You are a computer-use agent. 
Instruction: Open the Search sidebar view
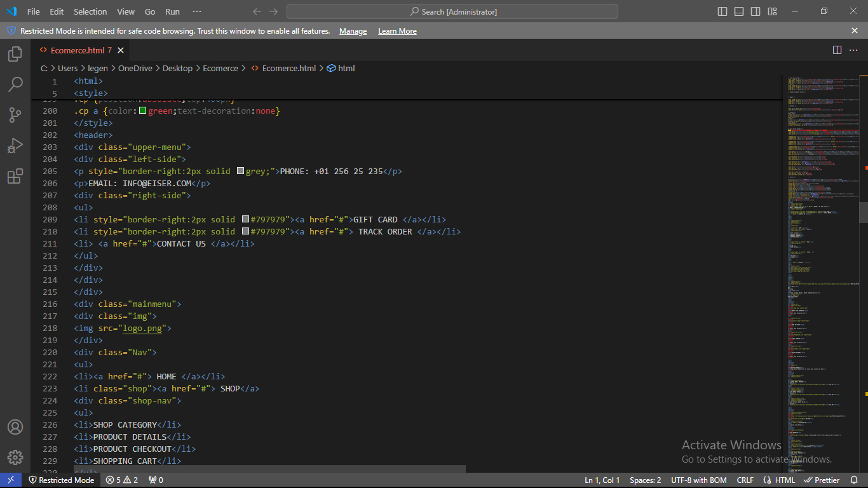[x=15, y=85]
